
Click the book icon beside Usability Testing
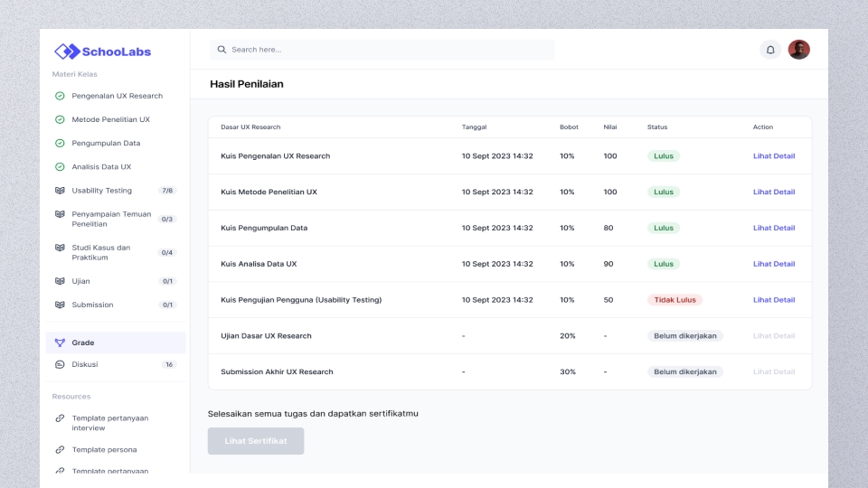(60, 191)
